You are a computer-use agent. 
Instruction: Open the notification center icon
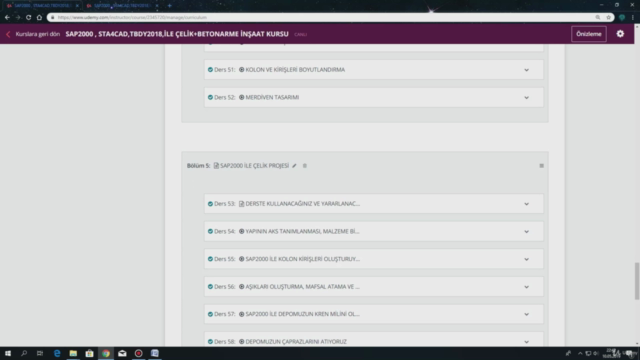(x=629, y=353)
